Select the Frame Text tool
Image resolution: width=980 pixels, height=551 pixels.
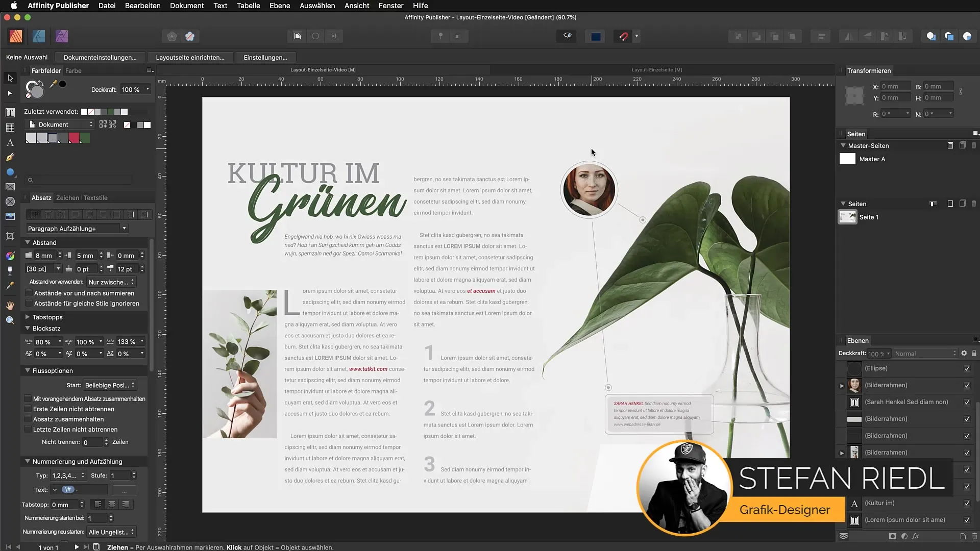tap(10, 113)
